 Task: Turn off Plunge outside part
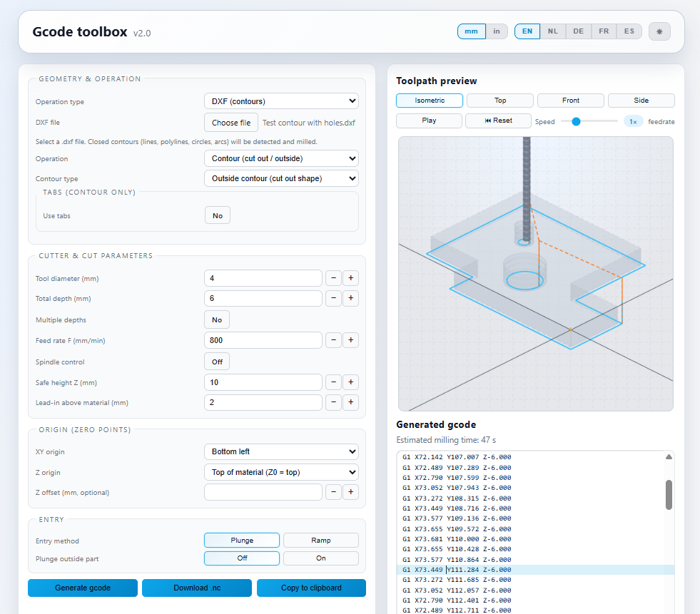(x=241, y=558)
